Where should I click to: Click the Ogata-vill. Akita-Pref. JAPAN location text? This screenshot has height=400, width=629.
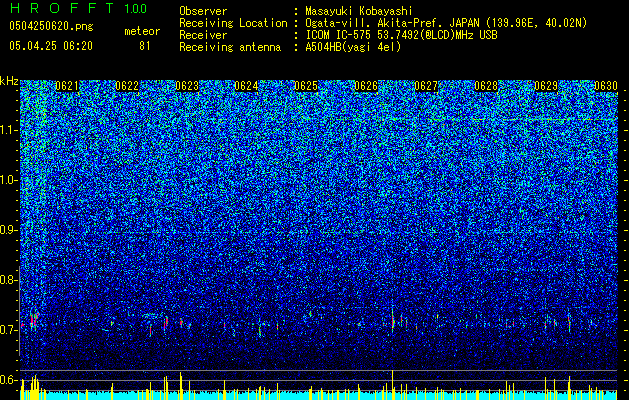point(446,23)
